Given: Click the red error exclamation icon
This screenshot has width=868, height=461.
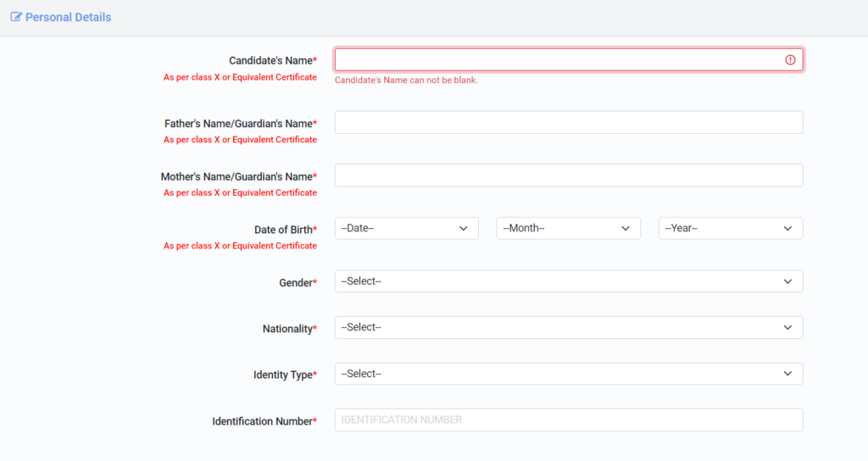Looking at the screenshot, I should (x=790, y=59).
